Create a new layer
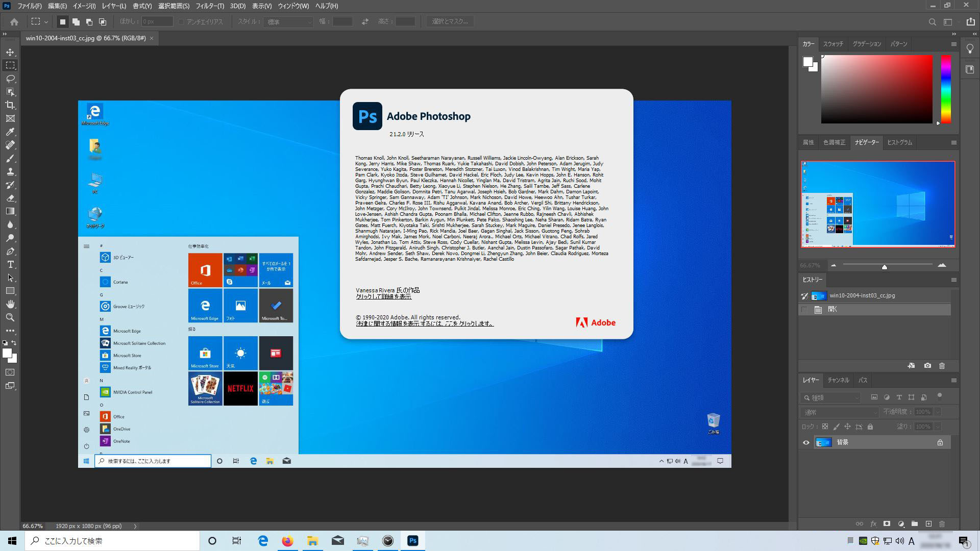980x551 pixels. [x=928, y=524]
